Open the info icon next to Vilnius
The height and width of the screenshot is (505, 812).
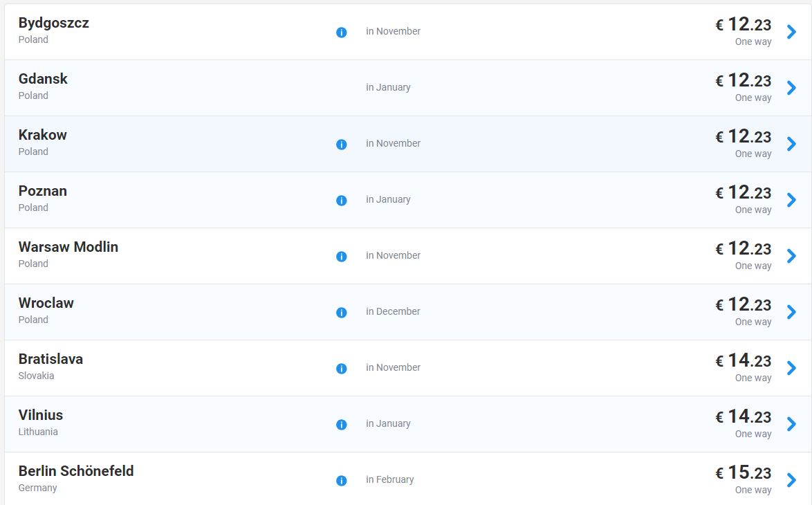click(341, 425)
